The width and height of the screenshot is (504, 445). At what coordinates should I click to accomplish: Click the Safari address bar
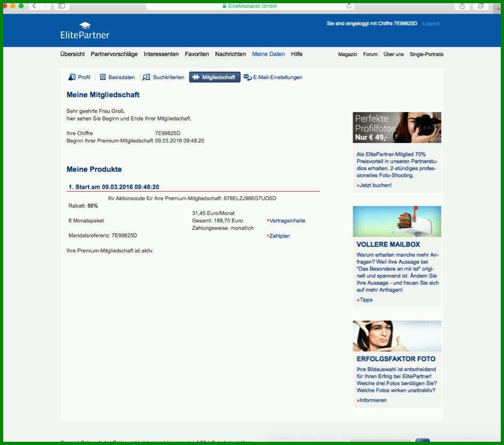click(x=250, y=6)
